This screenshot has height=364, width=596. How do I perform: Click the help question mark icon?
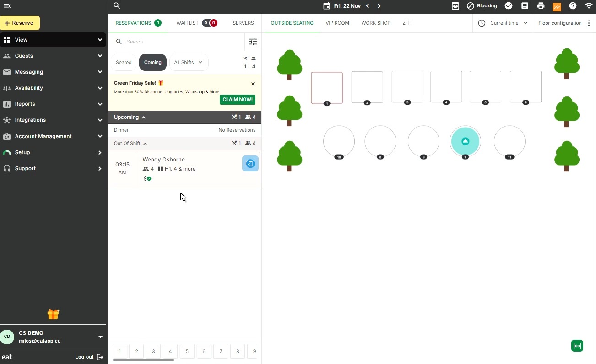pos(573,6)
